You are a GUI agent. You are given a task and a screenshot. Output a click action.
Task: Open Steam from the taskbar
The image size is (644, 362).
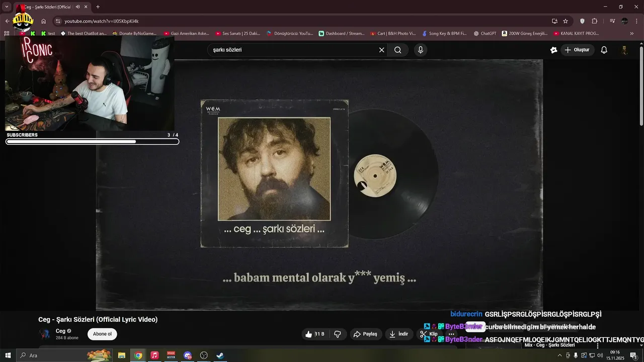[220, 355]
